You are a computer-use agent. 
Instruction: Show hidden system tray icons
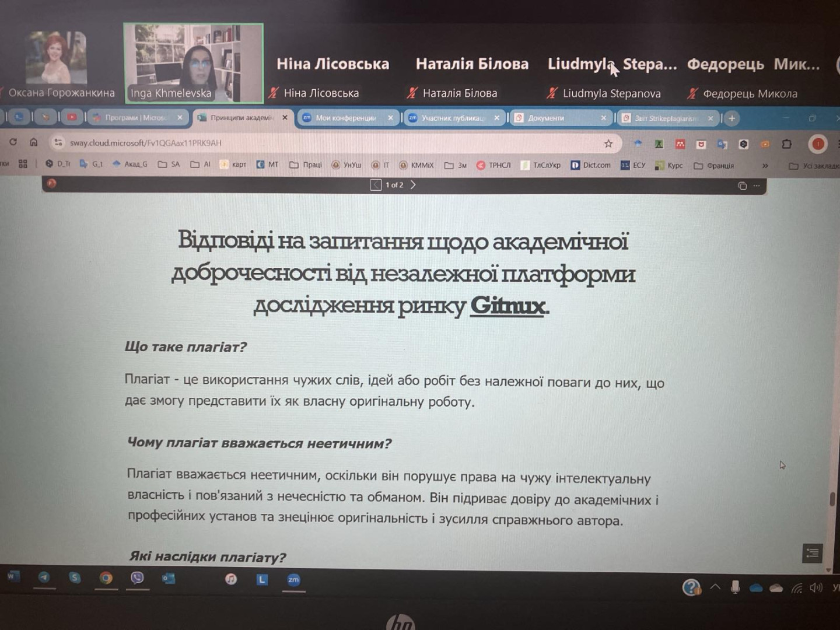point(715,587)
